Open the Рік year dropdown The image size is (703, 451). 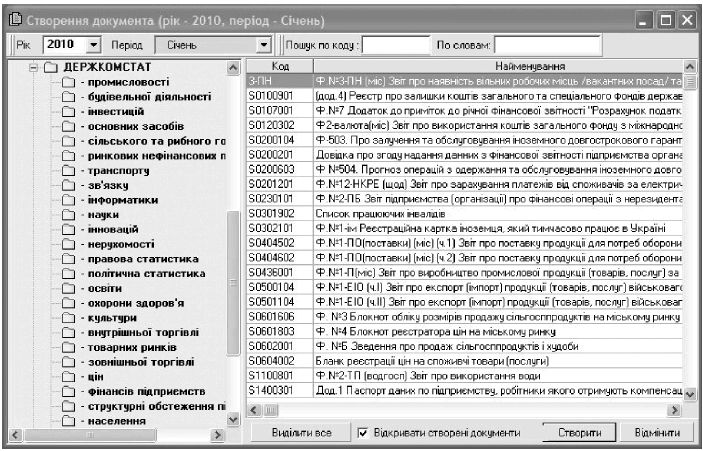[x=93, y=45]
